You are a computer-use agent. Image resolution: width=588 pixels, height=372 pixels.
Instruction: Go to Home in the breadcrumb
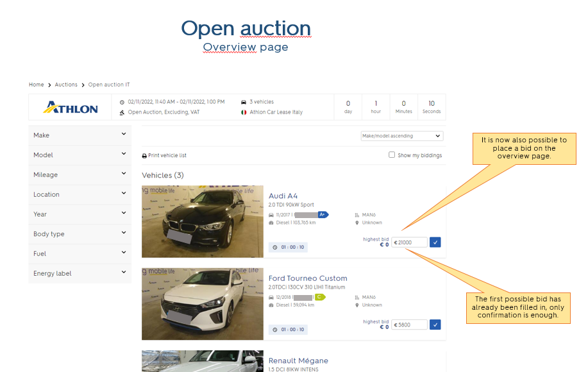pyautogui.click(x=37, y=85)
